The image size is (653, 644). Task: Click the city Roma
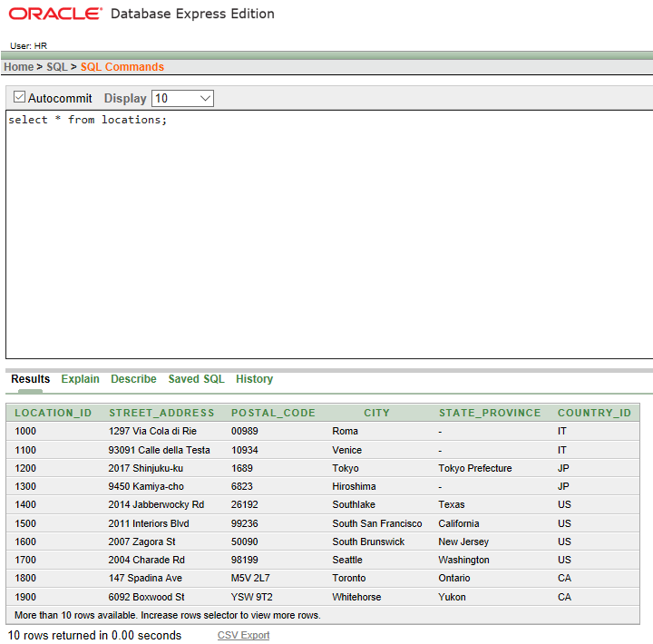[345, 431]
